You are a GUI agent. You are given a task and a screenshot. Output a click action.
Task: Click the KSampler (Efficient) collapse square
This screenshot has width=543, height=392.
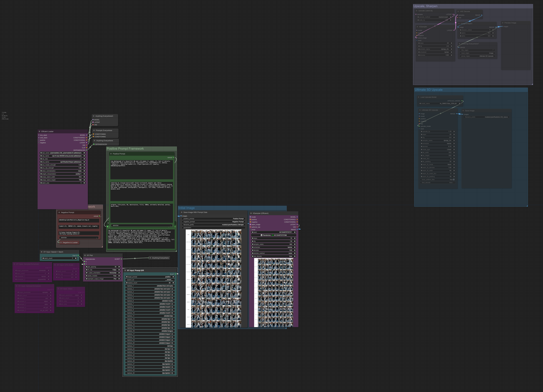coord(251,213)
